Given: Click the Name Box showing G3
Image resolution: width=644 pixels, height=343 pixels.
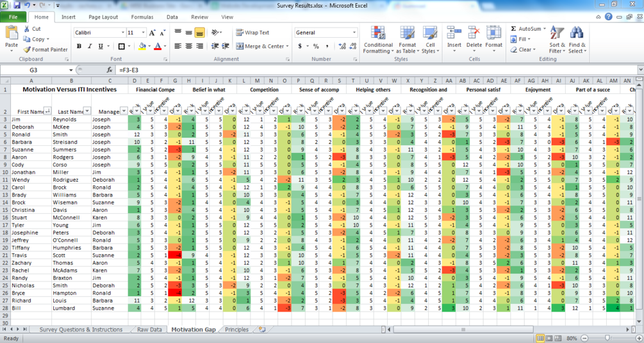Looking at the screenshot, I should [x=34, y=70].
